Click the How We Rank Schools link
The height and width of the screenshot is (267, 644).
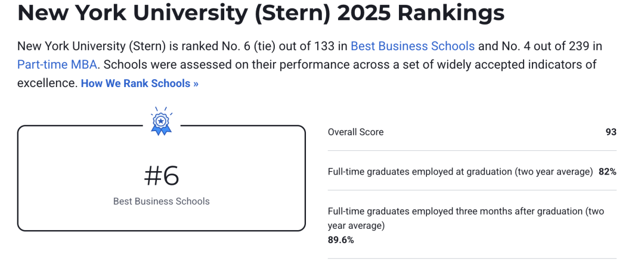[140, 83]
